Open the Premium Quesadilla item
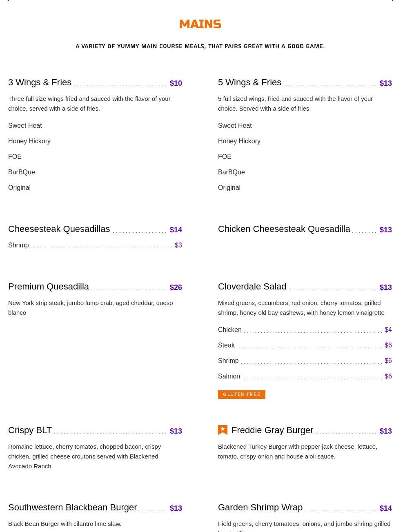The image size is (394, 532). [49, 287]
